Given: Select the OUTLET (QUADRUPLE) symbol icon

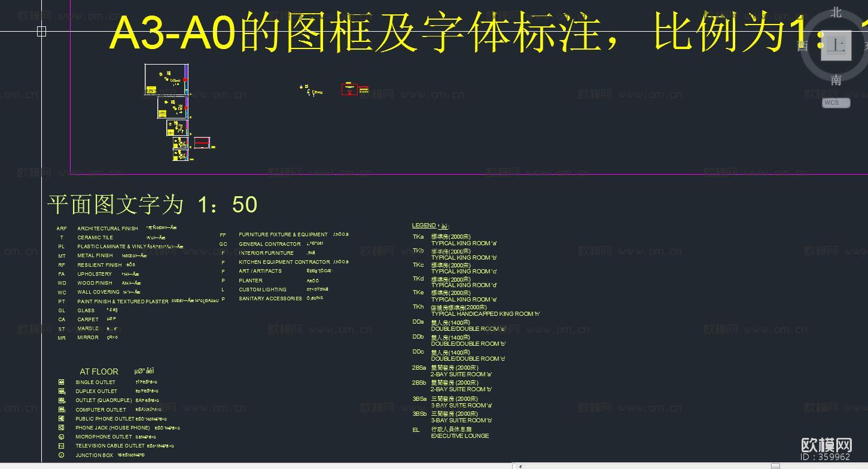Looking at the screenshot, I should (x=62, y=400).
